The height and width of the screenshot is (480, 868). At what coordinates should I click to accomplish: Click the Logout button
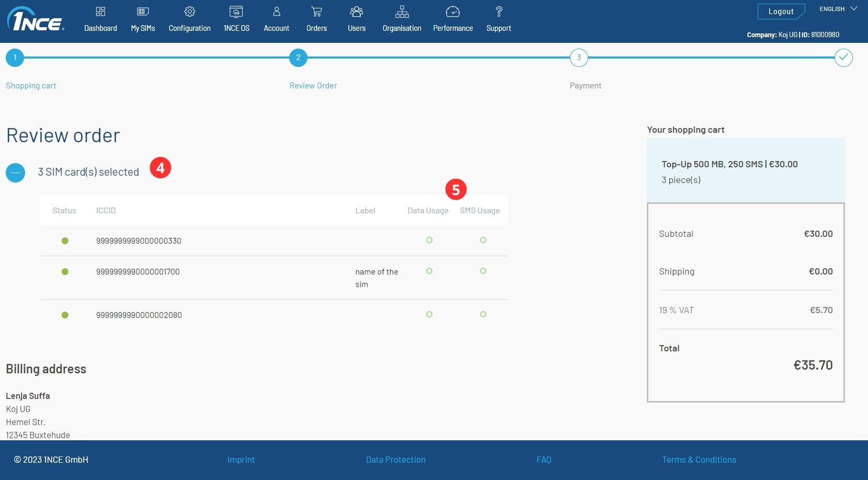pyautogui.click(x=781, y=12)
